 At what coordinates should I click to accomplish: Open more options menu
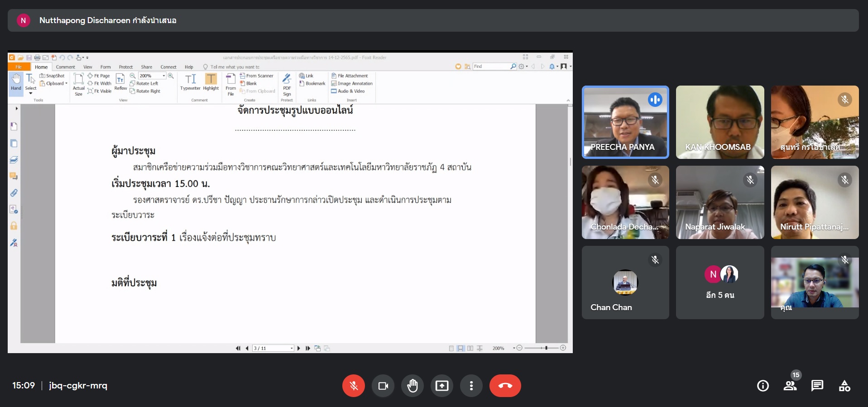click(471, 386)
